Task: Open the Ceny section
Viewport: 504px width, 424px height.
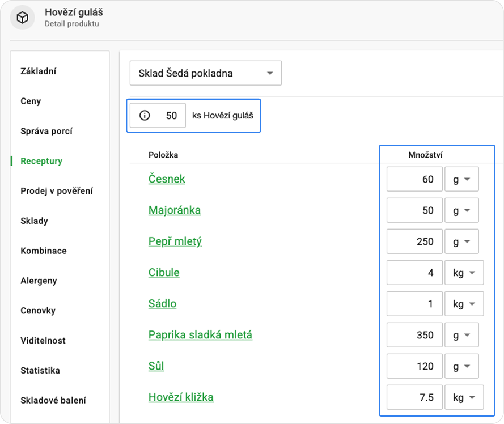Action: pyautogui.click(x=31, y=101)
